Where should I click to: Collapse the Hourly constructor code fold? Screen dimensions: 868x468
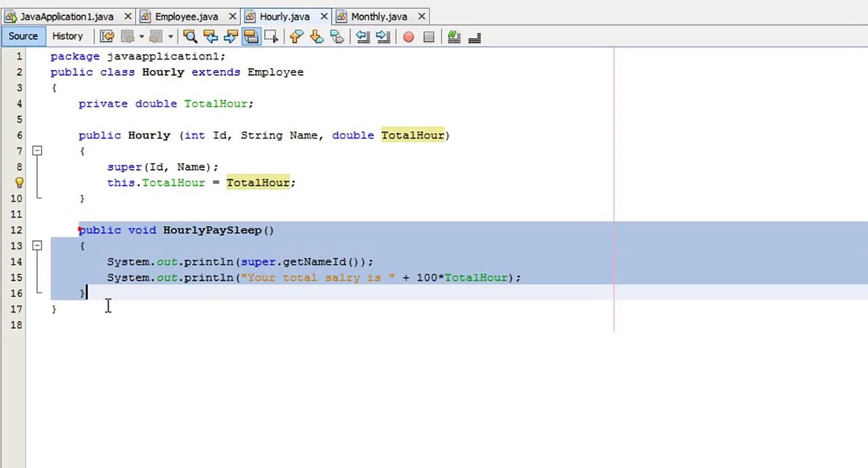[x=37, y=151]
